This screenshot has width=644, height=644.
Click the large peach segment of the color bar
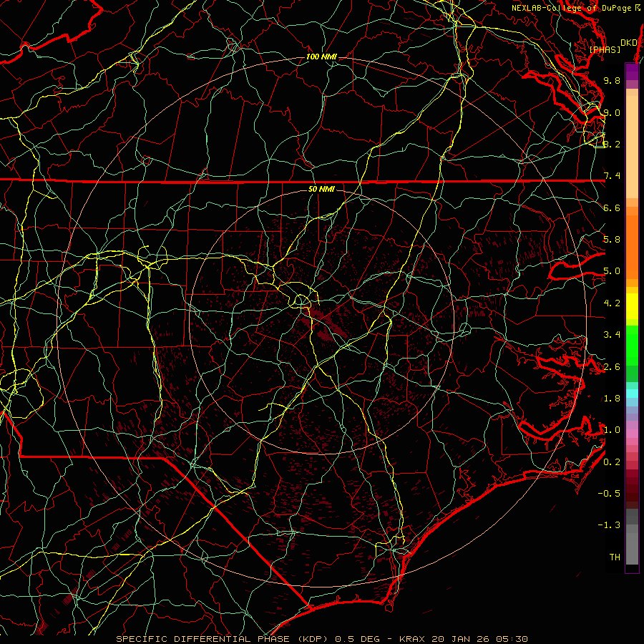coord(632,147)
